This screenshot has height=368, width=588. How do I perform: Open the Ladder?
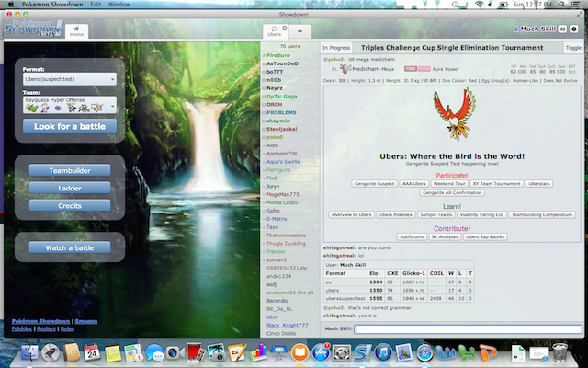[70, 188]
